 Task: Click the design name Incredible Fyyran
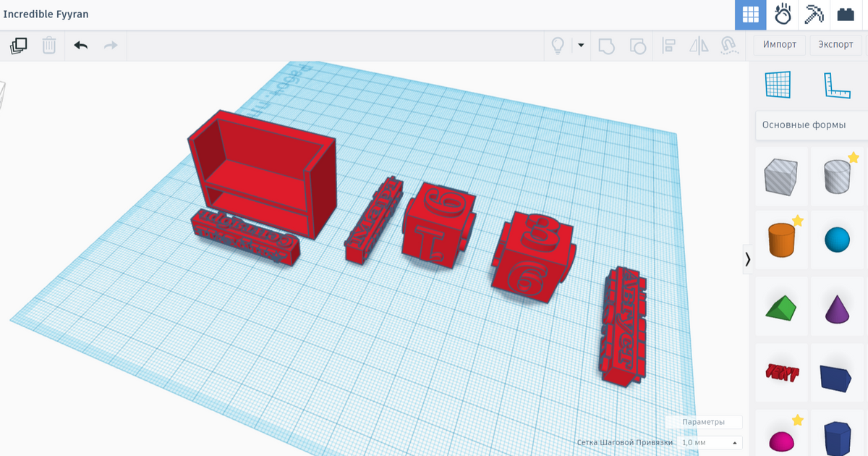(x=46, y=14)
